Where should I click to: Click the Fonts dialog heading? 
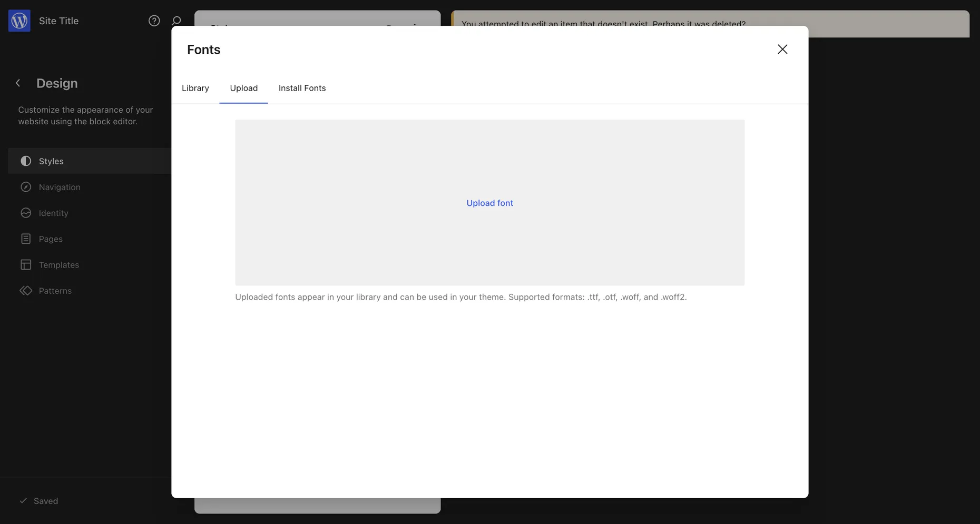pyautogui.click(x=203, y=50)
